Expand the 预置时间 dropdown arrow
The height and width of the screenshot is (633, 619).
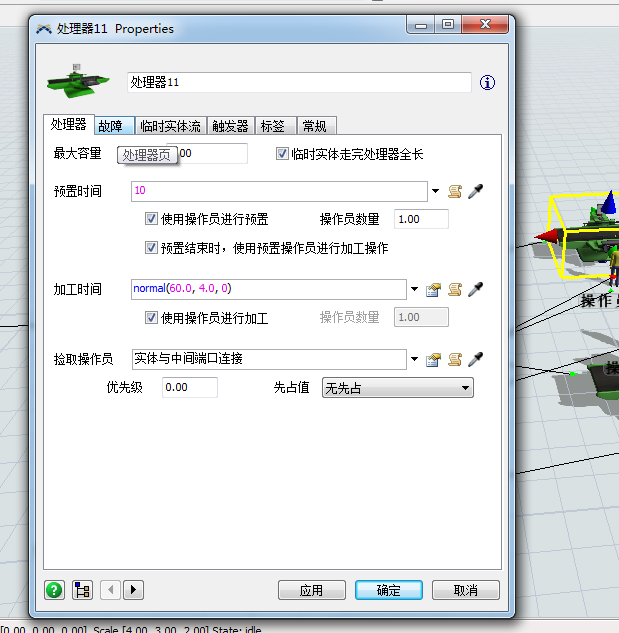tap(435, 191)
